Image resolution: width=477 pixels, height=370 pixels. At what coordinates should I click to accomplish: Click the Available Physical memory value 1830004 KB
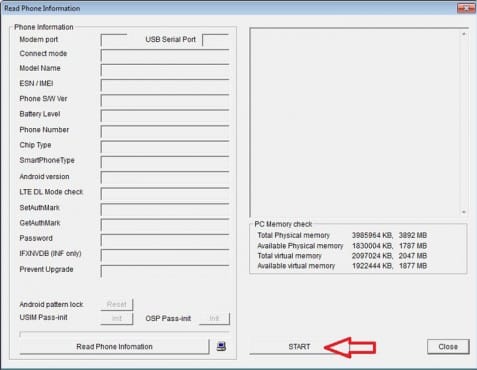click(373, 246)
